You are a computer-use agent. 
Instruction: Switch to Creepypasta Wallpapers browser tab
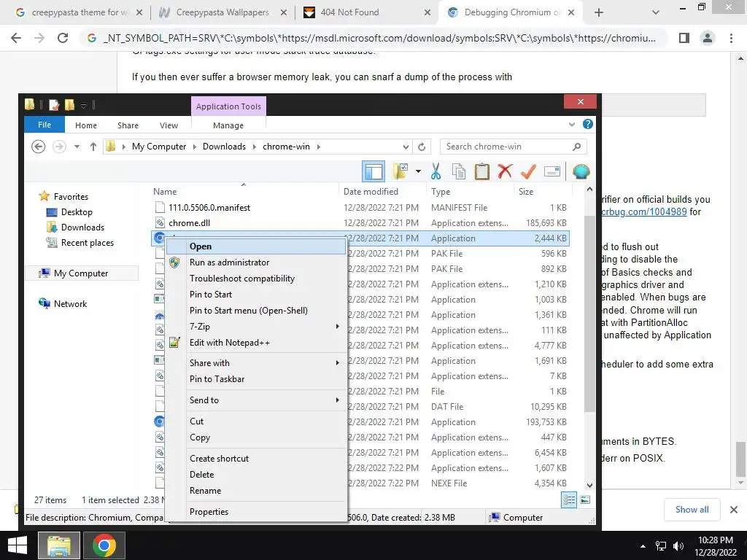(222, 12)
